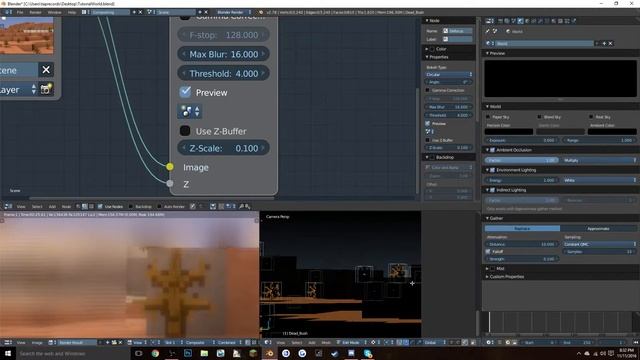Toggle Backdrop in the node editor header
Viewport: 640px width, 360px height.
click(131, 207)
